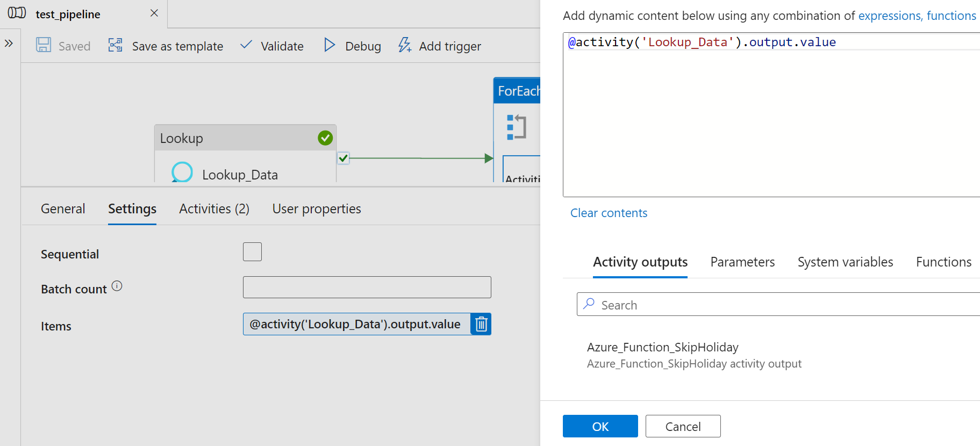Click the Add trigger lightning icon
Image resolution: width=980 pixels, height=446 pixels.
point(405,45)
